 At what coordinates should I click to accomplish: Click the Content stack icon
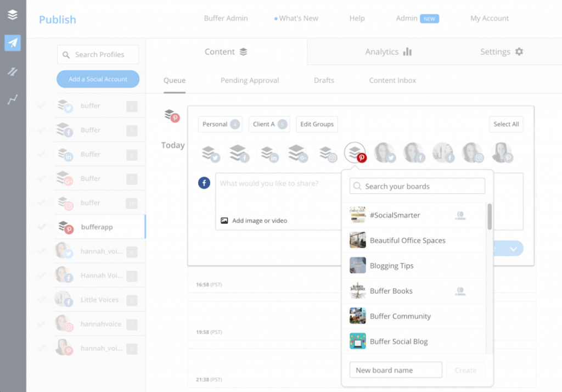click(x=243, y=52)
